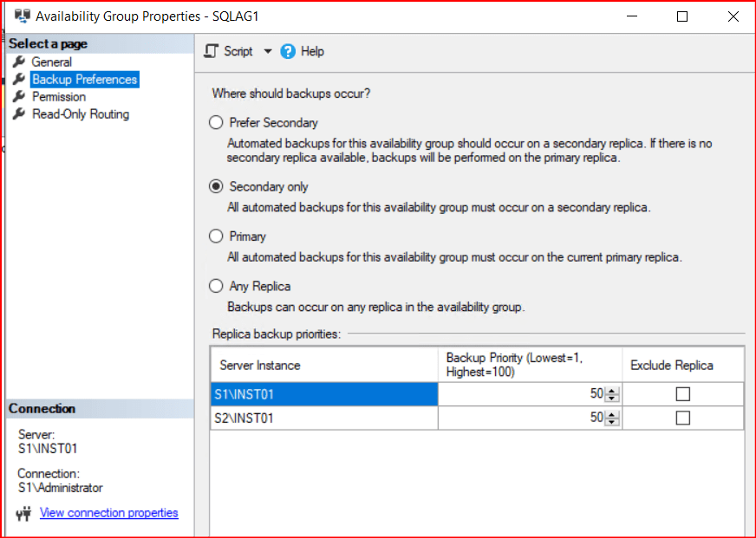
Task: Open the Script dropdown arrow
Action: coord(268,51)
